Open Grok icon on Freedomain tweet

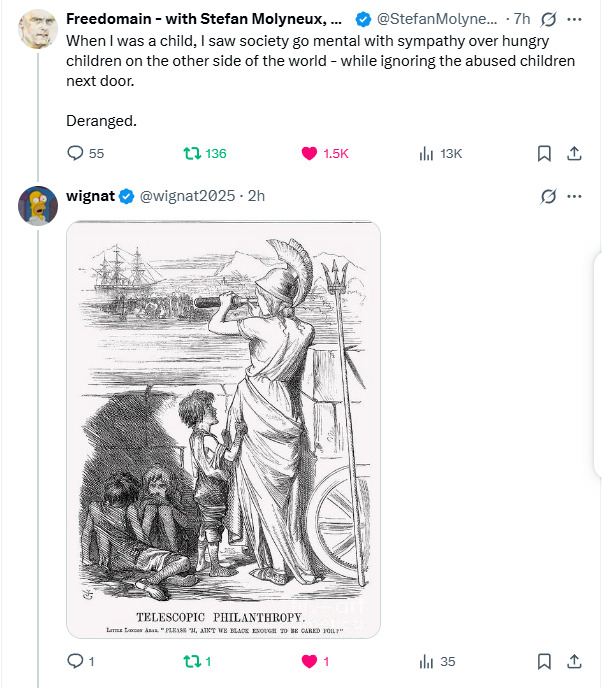(x=548, y=19)
